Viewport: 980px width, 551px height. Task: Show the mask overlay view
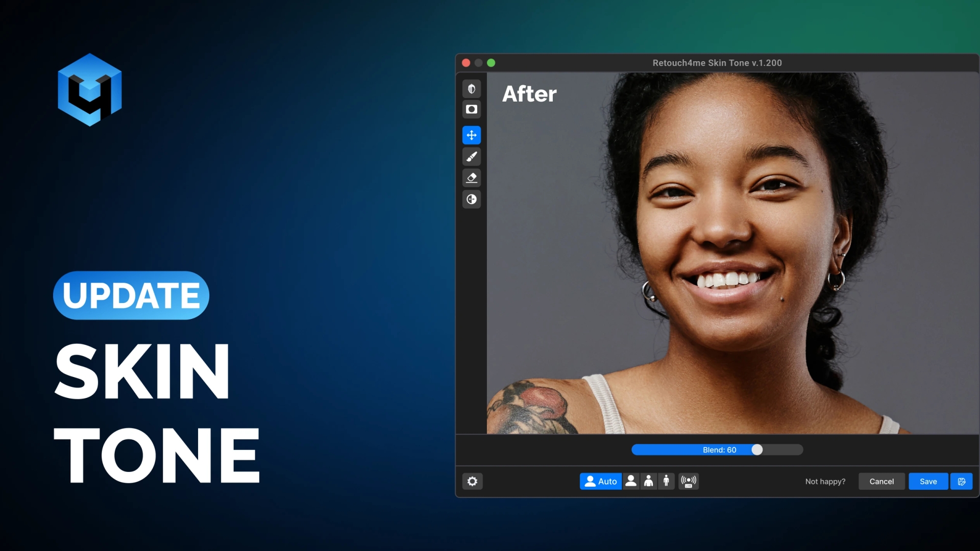coord(472,109)
